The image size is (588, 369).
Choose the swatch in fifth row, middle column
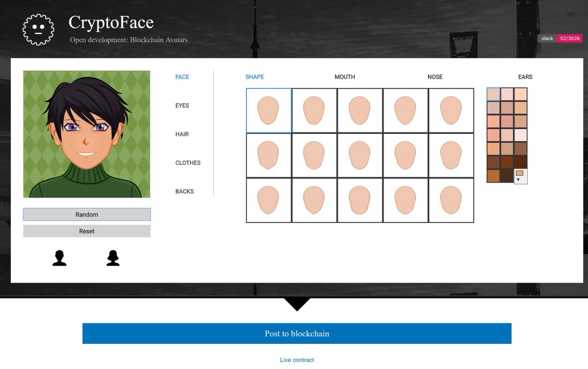507,149
